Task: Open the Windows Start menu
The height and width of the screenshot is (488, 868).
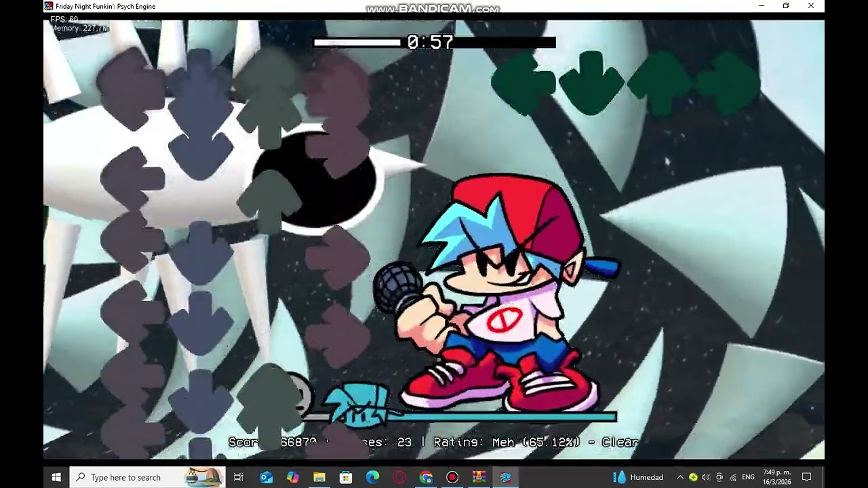Action: click(x=56, y=477)
